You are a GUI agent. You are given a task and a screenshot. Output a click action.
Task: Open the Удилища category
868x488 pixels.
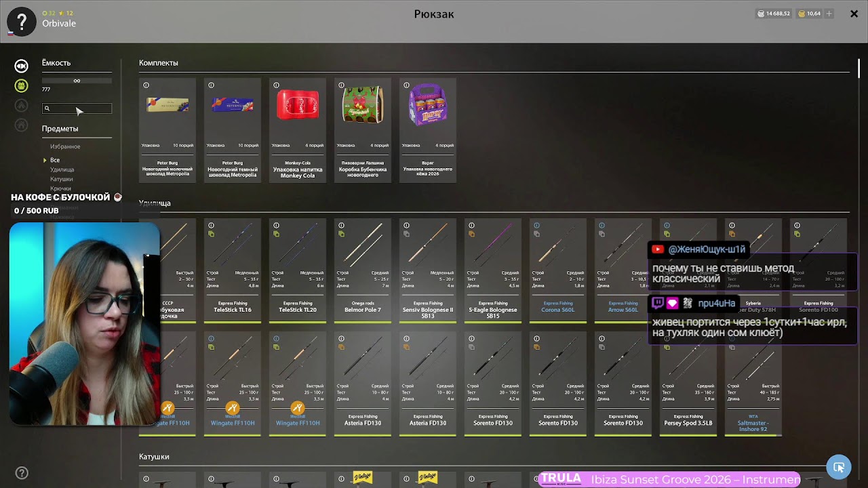[x=62, y=169]
